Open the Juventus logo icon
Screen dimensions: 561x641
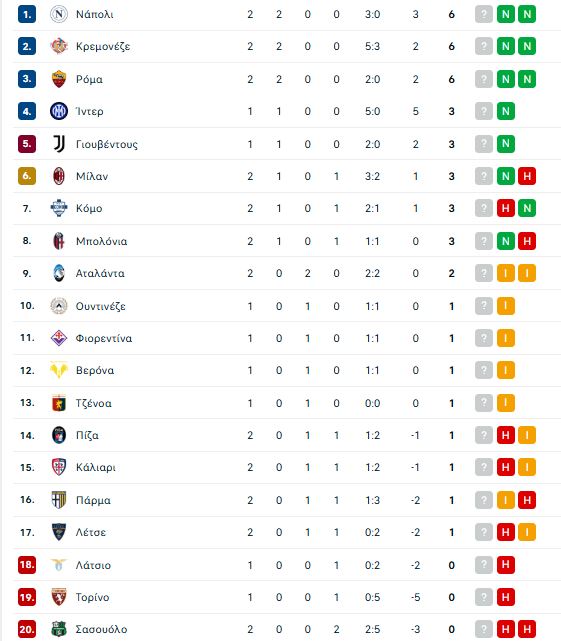58,144
